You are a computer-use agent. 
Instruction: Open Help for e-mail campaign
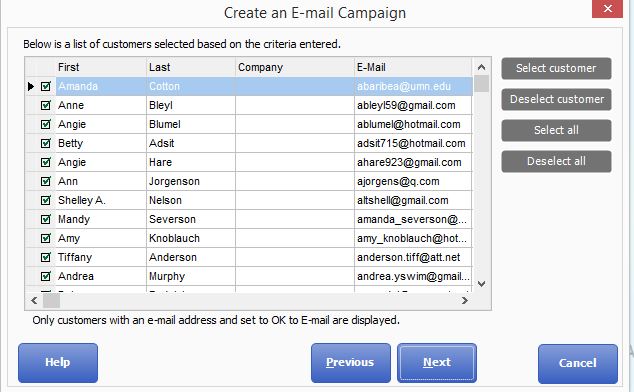(58, 362)
